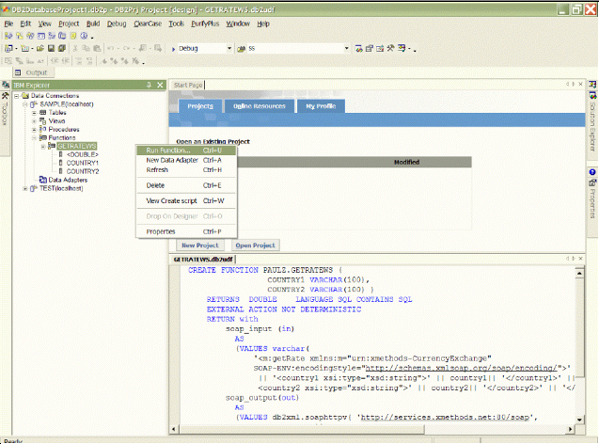Click the Toolbox hammer and wrench icon

tap(390, 49)
